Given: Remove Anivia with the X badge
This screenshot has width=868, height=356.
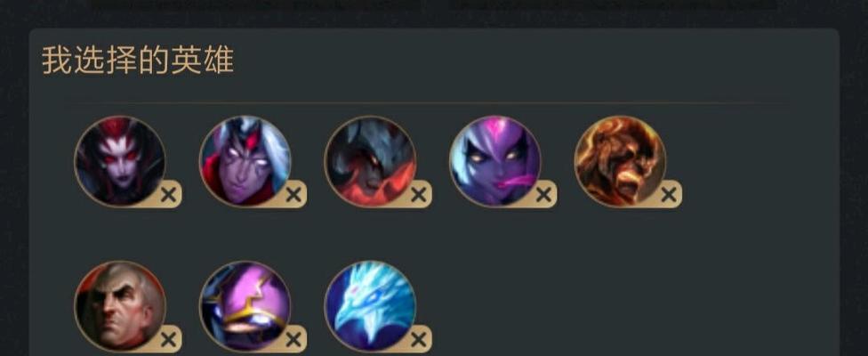Looking at the screenshot, I should pyautogui.click(x=419, y=339).
